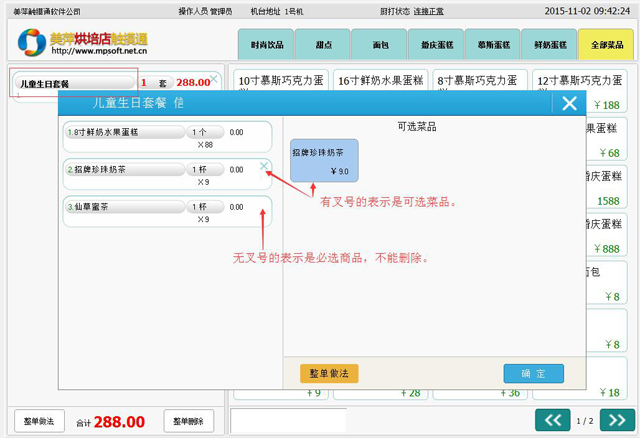Click the 美萍烘焙店触摸通 logo
Viewport: 640px width, 438px height.
click(x=82, y=42)
